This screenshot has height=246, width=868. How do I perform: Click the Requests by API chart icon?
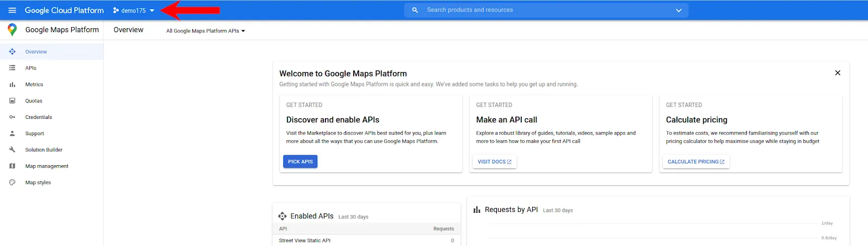[477, 210]
